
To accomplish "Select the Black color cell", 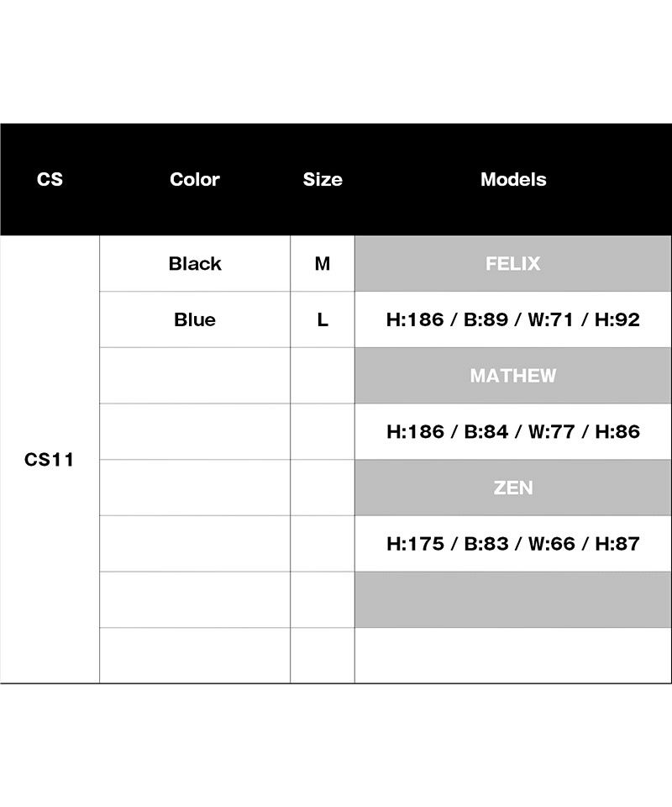I will point(195,264).
